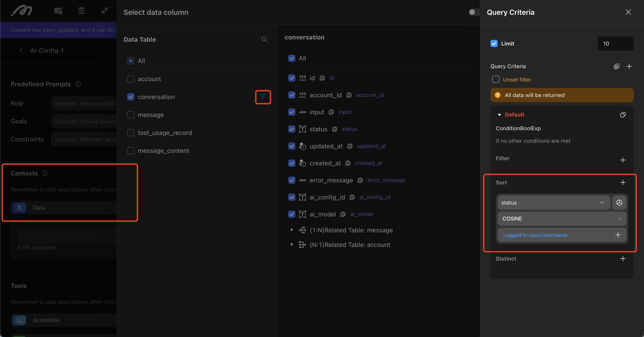Screen dimensions: 644x337
Task: Add a new Sort rule
Action: point(623,182)
